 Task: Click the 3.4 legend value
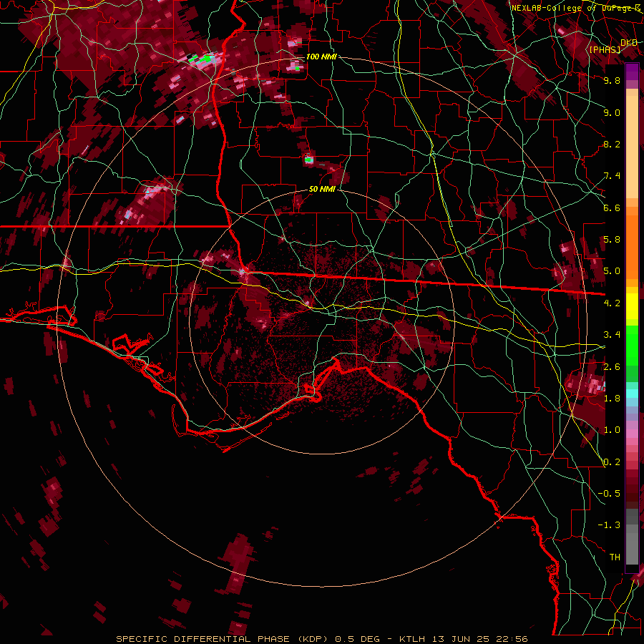612,335
